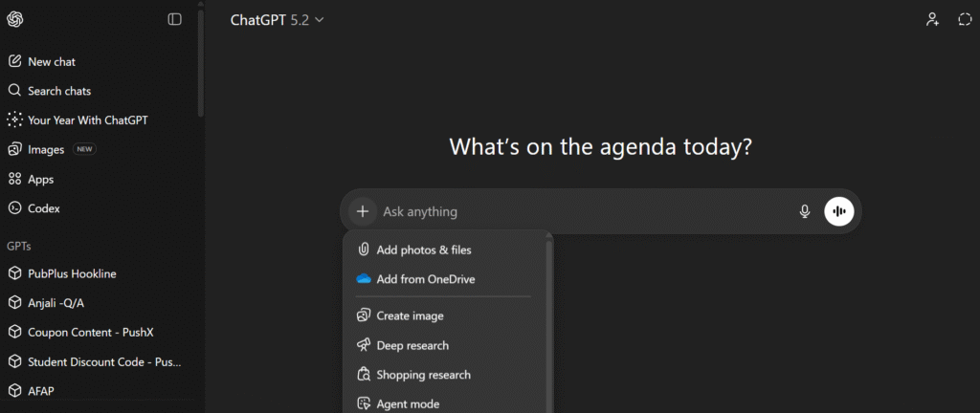This screenshot has width=980, height=413.
Task: Start a New chat
Action: click(52, 61)
